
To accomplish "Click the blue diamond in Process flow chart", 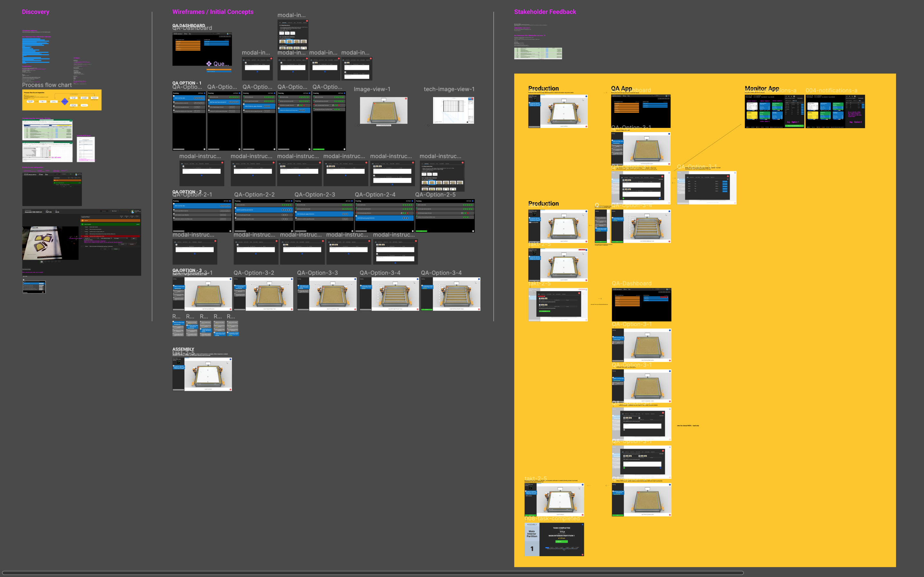I will (x=65, y=102).
